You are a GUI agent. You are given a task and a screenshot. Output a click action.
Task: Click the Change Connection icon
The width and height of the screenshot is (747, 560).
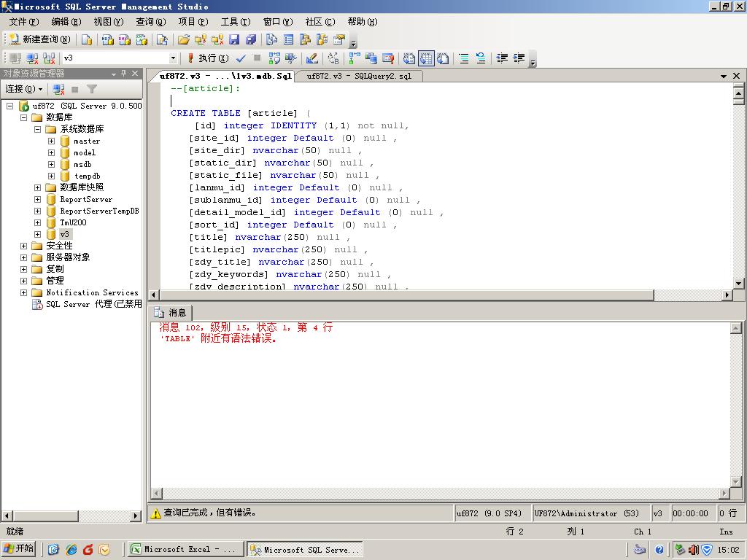click(x=49, y=58)
